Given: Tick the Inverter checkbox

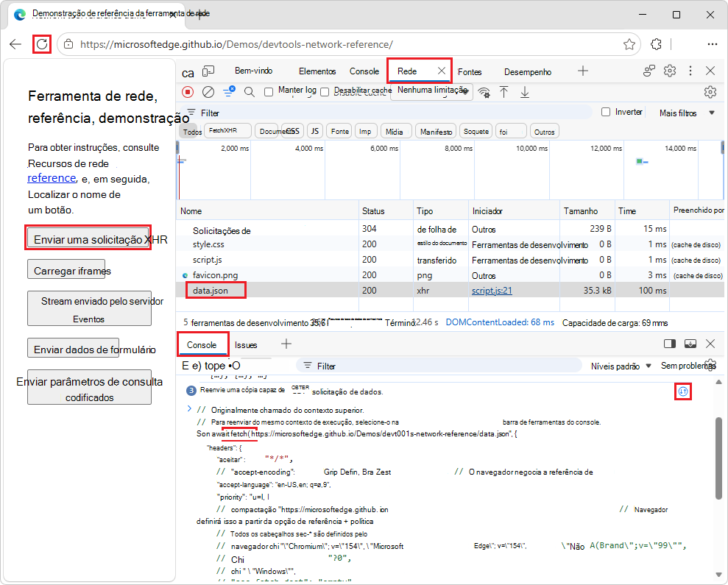Looking at the screenshot, I should 605,112.
